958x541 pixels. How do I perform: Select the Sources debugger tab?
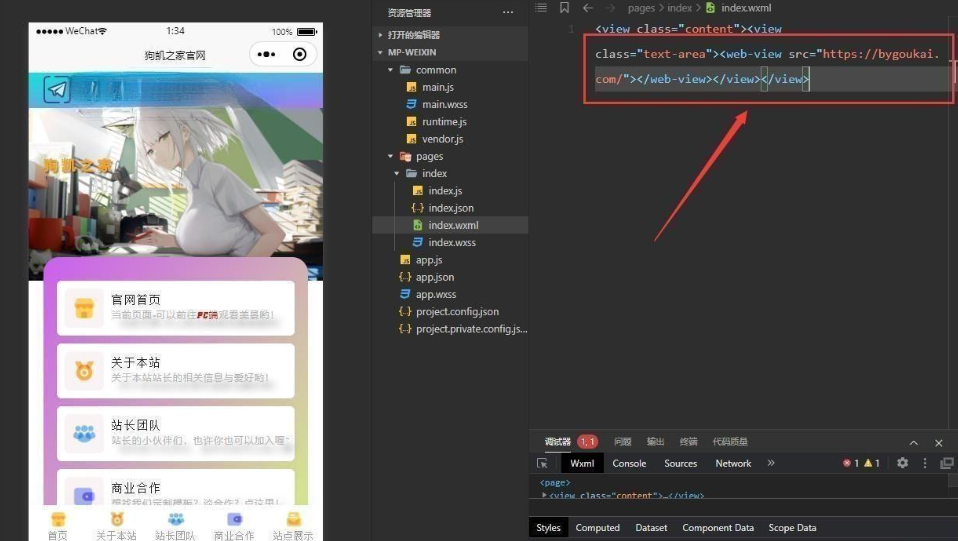point(681,463)
